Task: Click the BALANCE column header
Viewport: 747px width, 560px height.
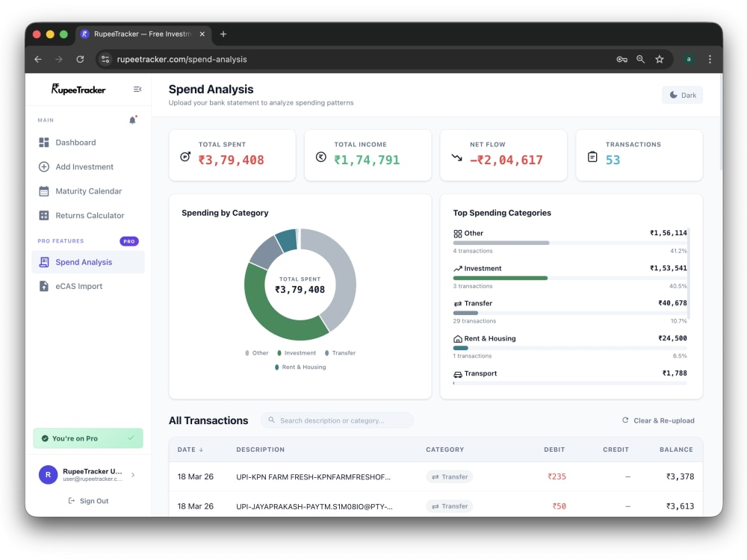Action: [x=676, y=449]
